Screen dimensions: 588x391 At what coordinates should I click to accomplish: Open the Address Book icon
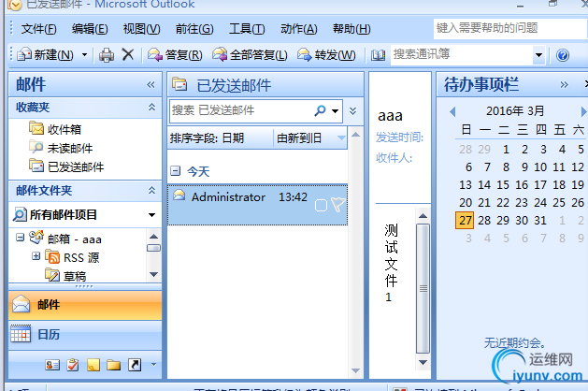[x=378, y=55]
